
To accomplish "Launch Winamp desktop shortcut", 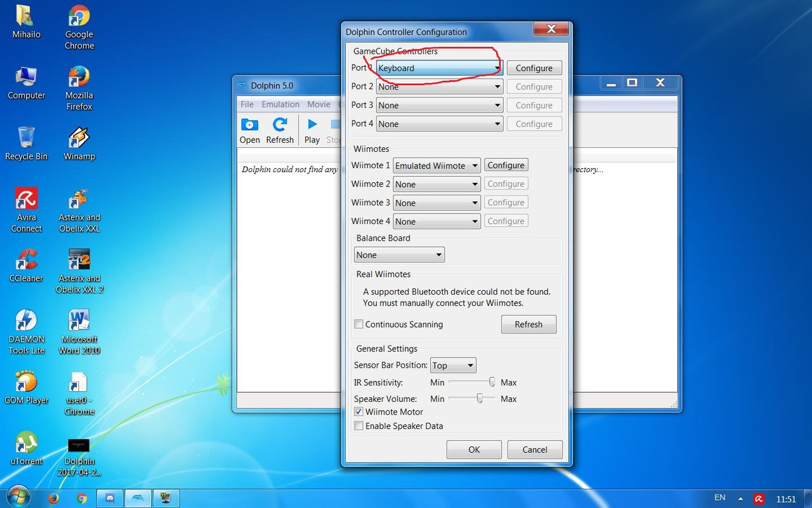I will (79, 144).
